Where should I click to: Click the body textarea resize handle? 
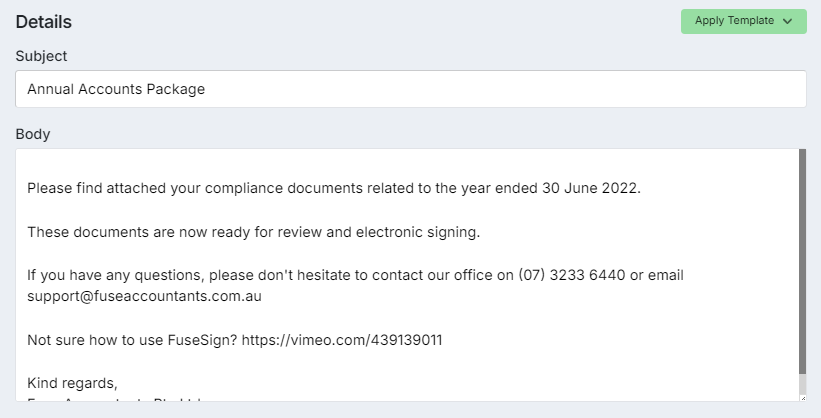[x=802, y=396]
